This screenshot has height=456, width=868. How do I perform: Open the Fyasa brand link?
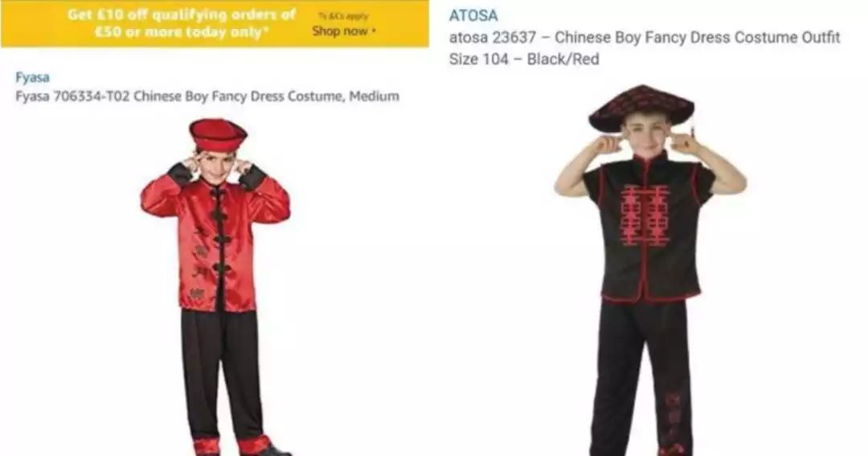32,77
